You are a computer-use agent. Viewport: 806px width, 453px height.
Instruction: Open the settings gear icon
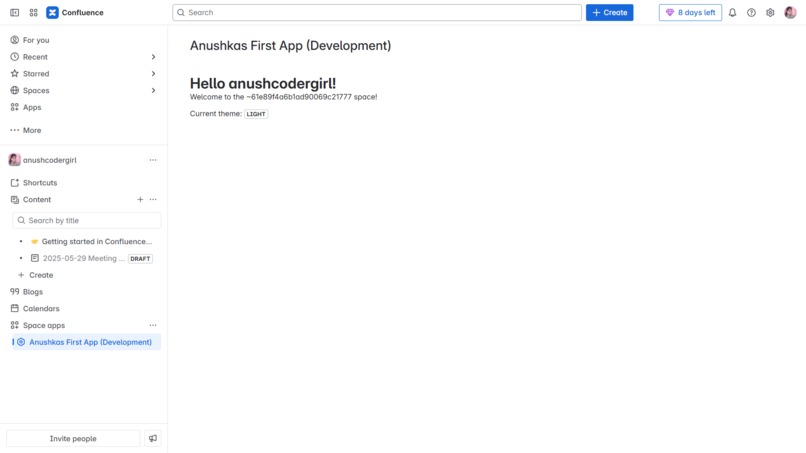pos(770,12)
